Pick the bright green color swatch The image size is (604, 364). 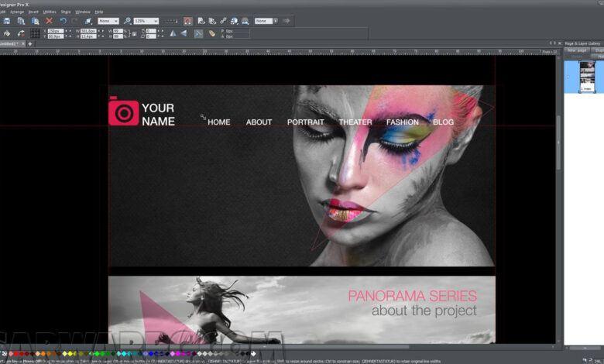pos(97,353)
